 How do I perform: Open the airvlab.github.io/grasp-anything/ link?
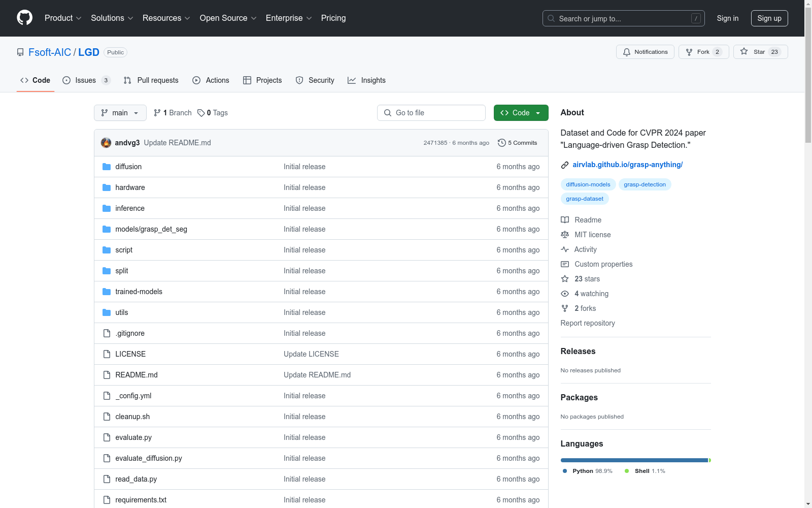(628, 165)
